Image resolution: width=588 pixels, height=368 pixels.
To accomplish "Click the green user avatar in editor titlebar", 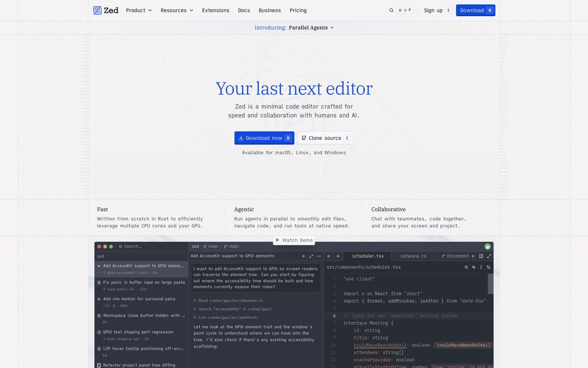I will [488, 247].
